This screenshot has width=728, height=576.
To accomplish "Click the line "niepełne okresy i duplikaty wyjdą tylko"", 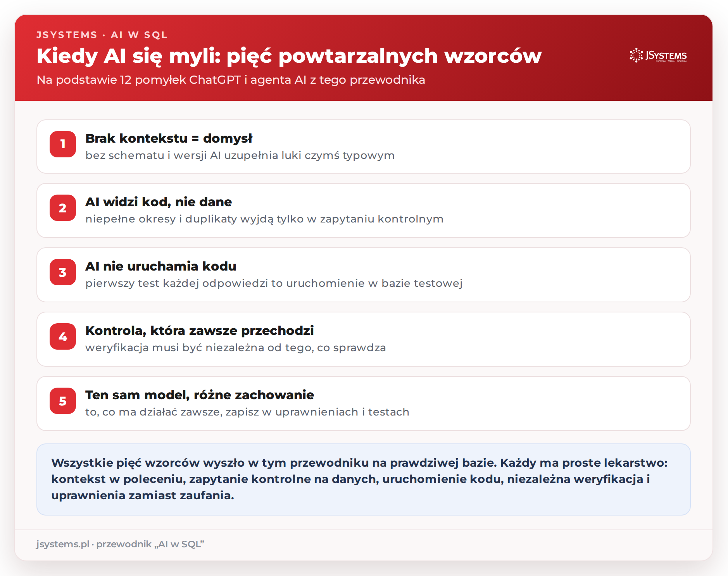I will point(264,219).
